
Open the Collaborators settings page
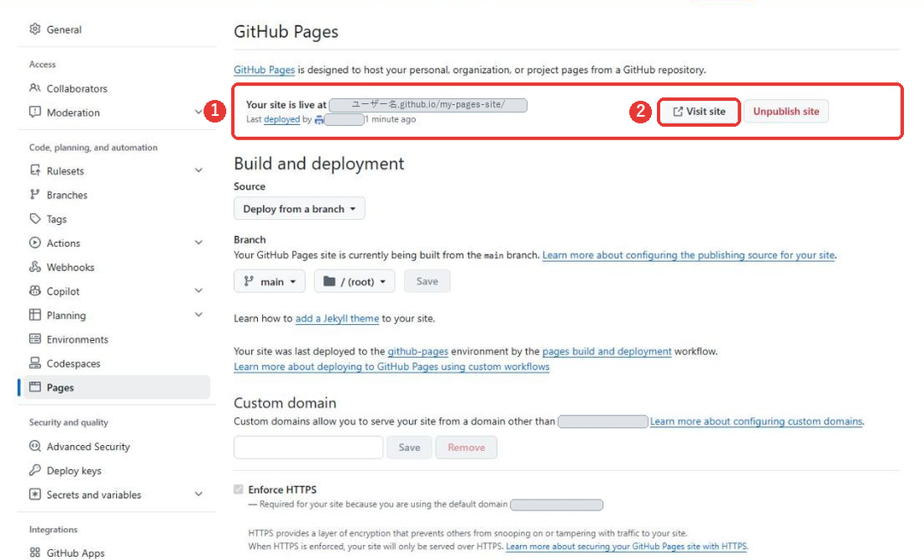[x=117, y=88]
